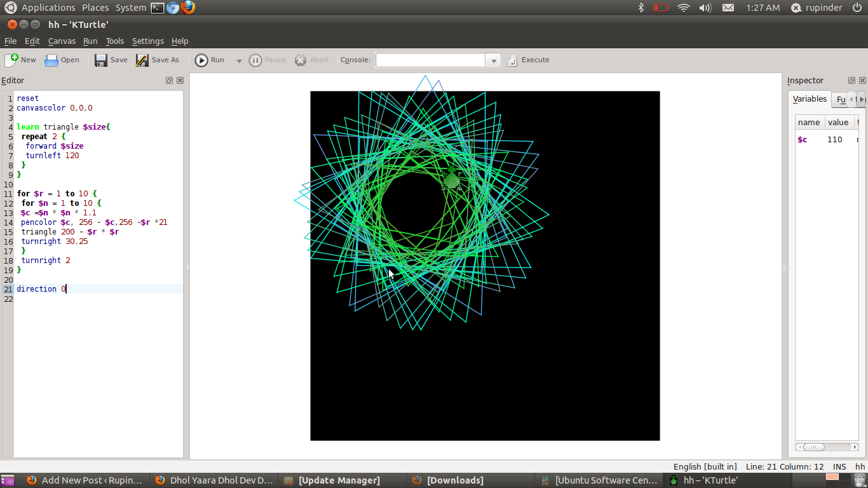The width and height of the screenshot is (868, 488).
Task: Select the $c variable row
Action: tap(827, 140)
